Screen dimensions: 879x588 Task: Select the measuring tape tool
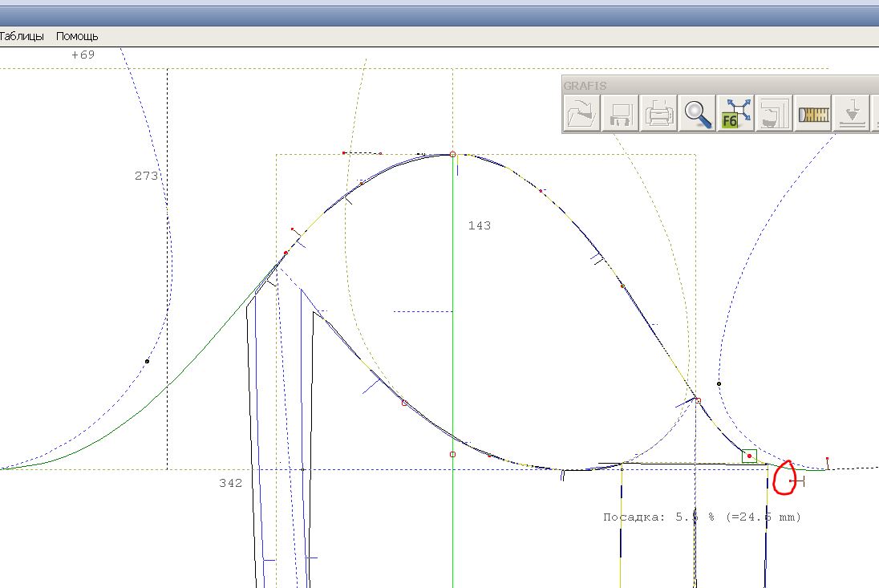[x=813, y=113]
